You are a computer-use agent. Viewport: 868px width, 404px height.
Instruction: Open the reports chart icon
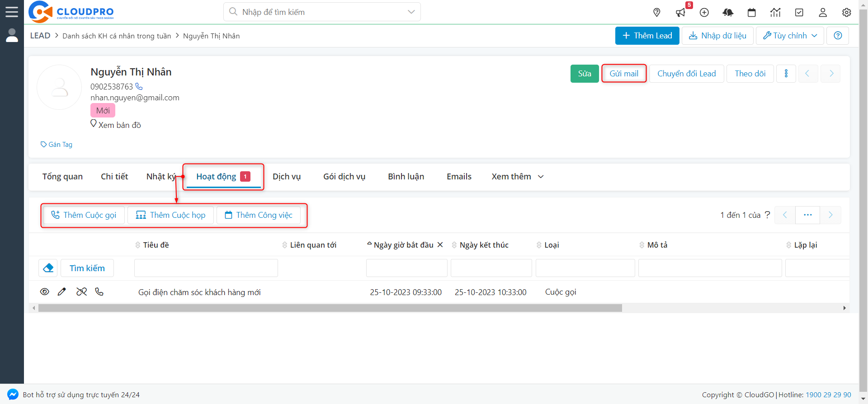pyautogui.click(x=775, y=12)
